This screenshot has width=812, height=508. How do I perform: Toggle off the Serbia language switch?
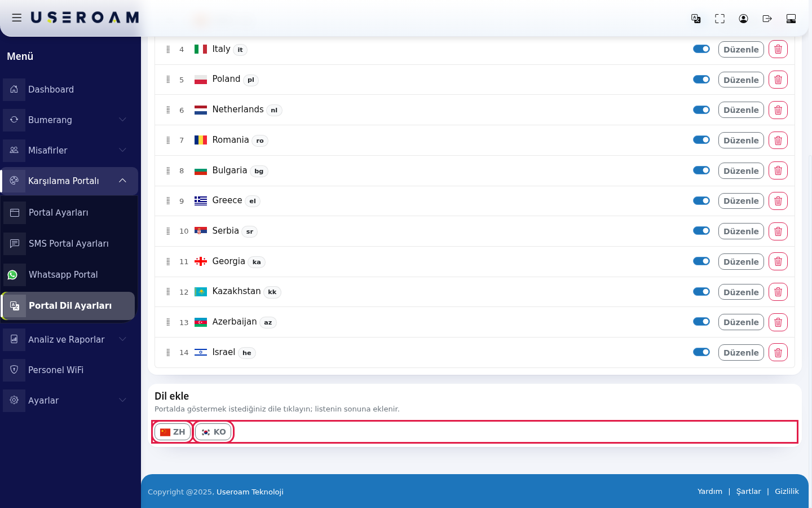click(701, 231)
